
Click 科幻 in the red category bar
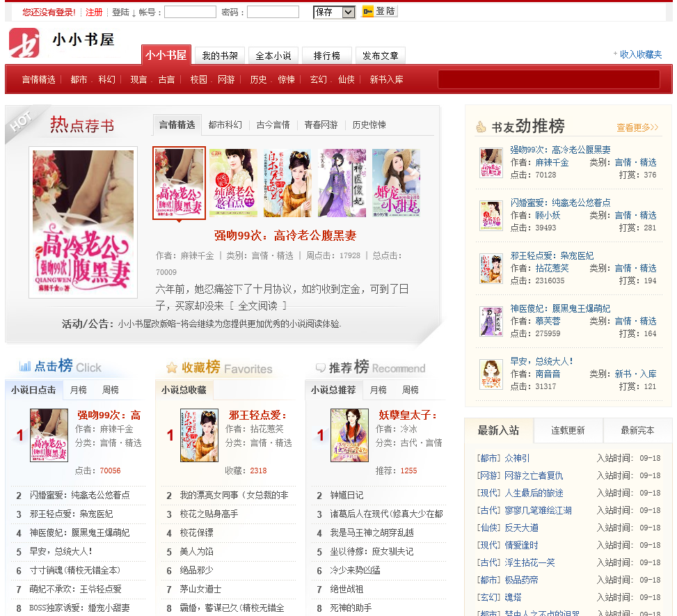pyautogui.click(x=106, y=79)
